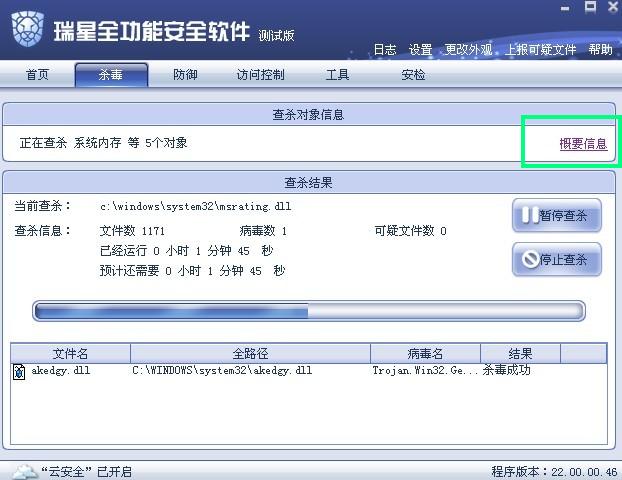Click the cloud security icon in status bar
622x480 pixels.
(25, 472)
